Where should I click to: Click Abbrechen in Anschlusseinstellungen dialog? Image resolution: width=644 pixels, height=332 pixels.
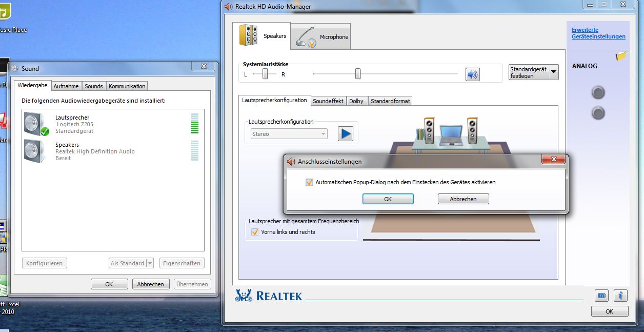pyautogui.click(x=463, y=199)
